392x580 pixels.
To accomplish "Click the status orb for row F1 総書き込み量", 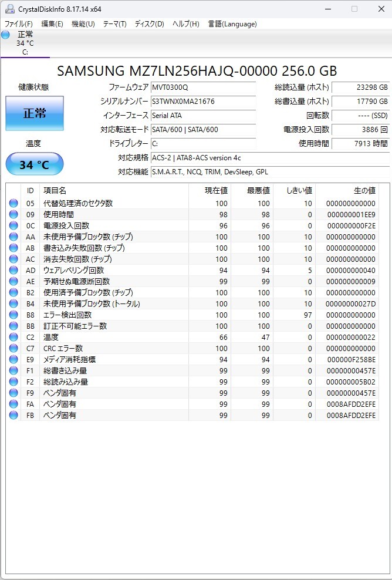I will [13, 370].
